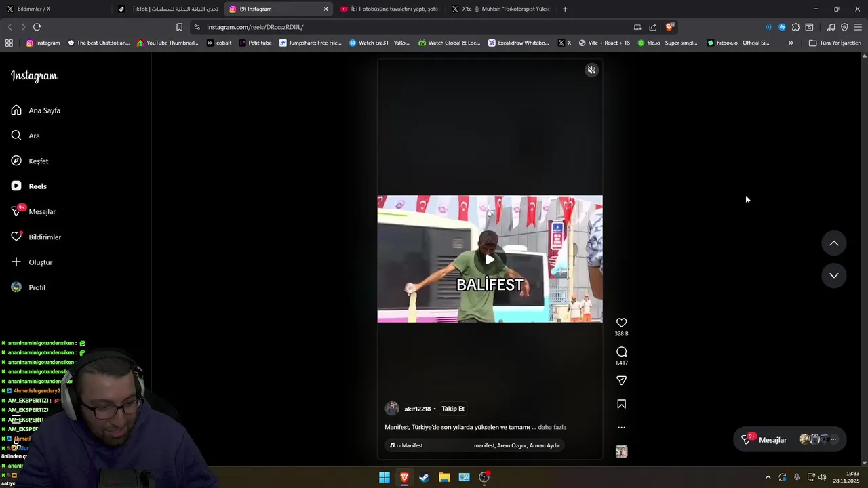Click the share page icon
Screen dimensions: 868x488
652,27
